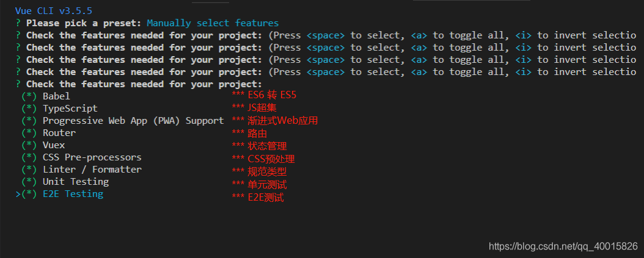Toggle the CSS Pre-processors checkbox marker
644x258 pixels.
(x=29, y=157)
